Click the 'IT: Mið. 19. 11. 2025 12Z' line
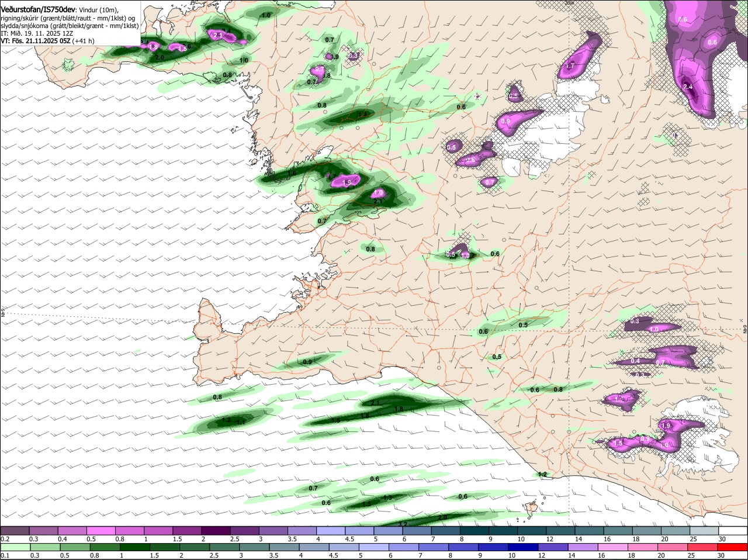Viewport: 748px width, 560px height. (37, 33)
